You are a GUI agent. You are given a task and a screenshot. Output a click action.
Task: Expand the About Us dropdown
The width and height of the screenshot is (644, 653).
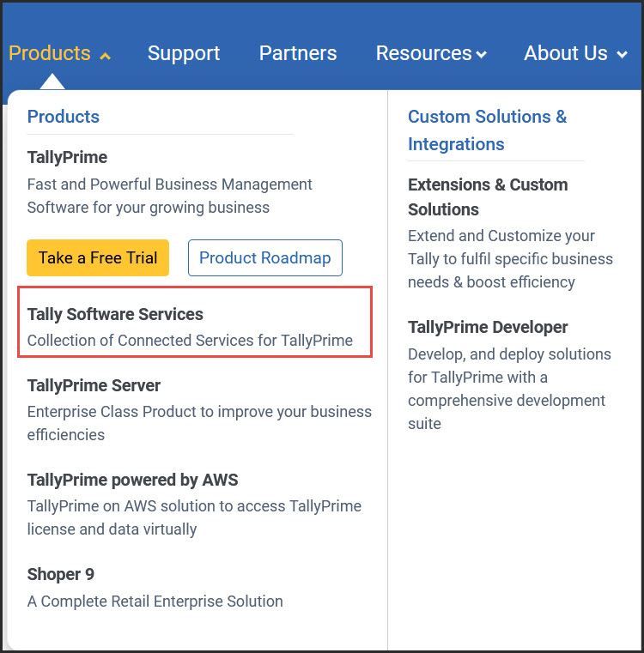[x=575, y=53]
